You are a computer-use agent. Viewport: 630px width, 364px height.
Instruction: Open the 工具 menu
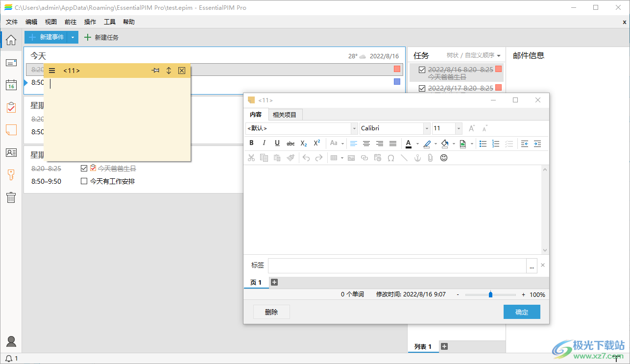pyautogui.click(x=110, y=22)
